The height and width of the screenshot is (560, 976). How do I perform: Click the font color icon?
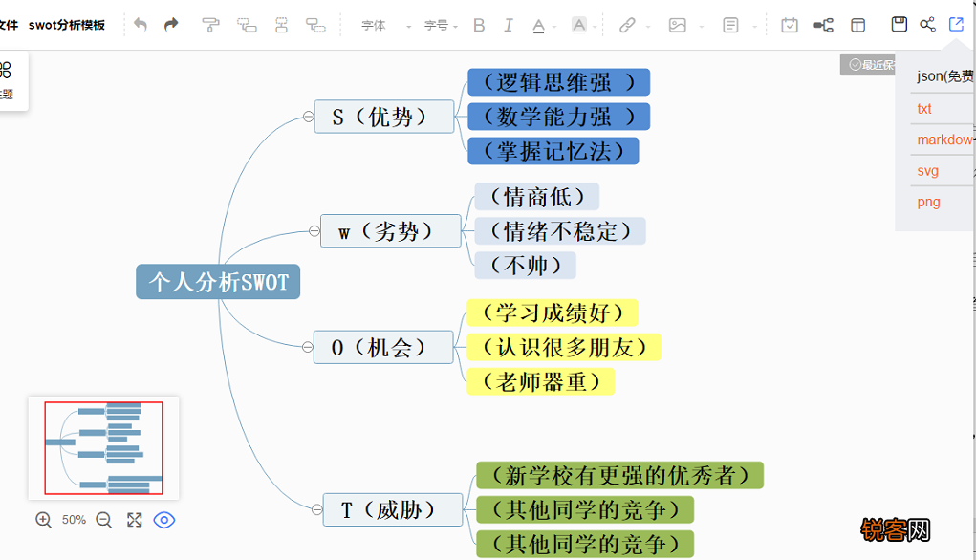pyautogui.click(x=538, y=26)
